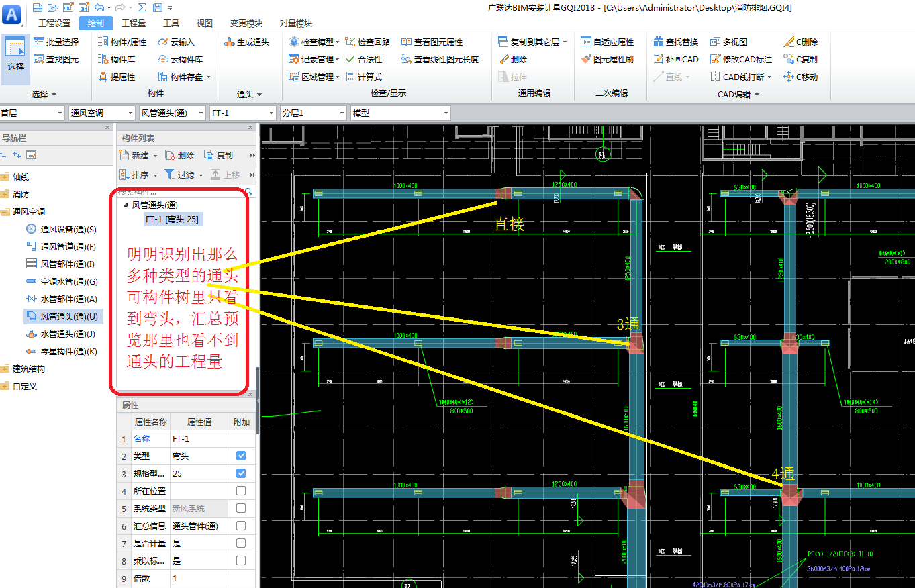Viewport: 915px width, 588px height.
Task: Click 生成通头 generate fittings tool
Action: [246, 42]
